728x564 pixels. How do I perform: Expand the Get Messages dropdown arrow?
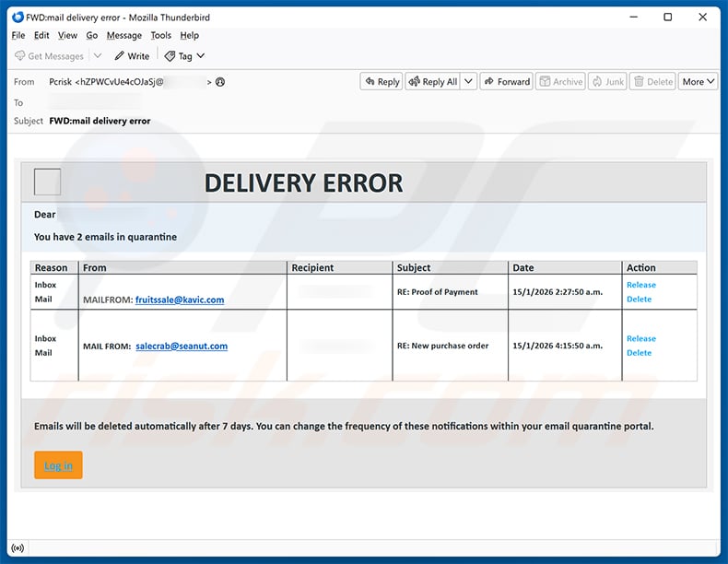point(98,55)
